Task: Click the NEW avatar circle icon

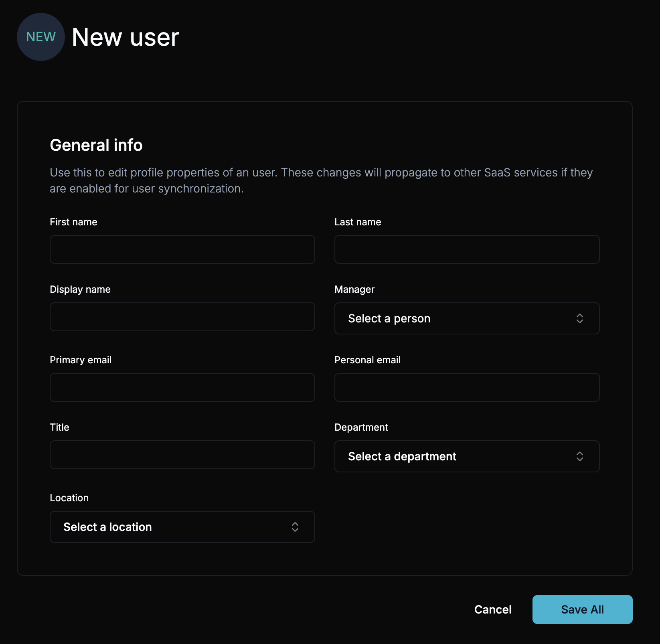Action: tap(40, 36)
